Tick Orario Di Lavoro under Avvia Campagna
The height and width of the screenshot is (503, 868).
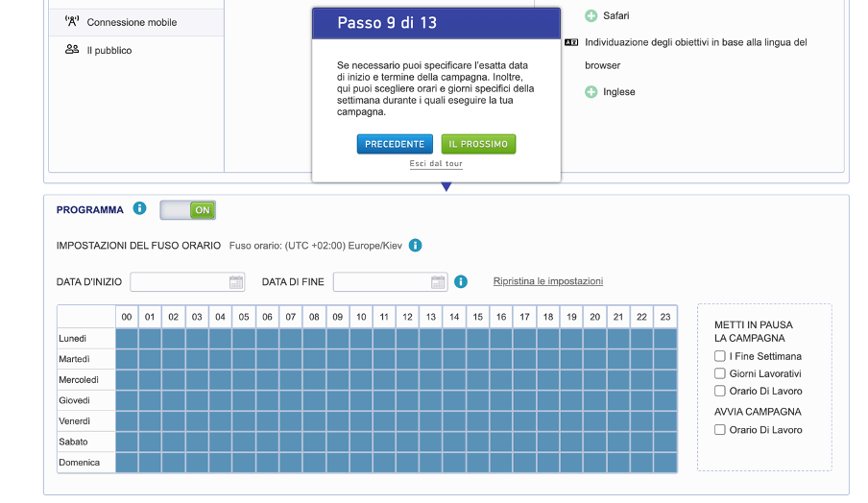(x=720, y=430)
